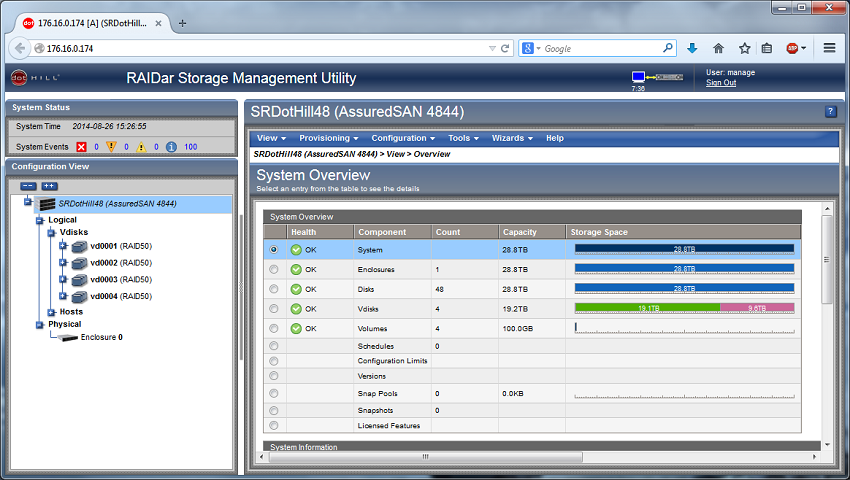Viewport: 850px width, 480px height.
Task: Open the search engine dropdown arrow
Action: coord(538,48)
